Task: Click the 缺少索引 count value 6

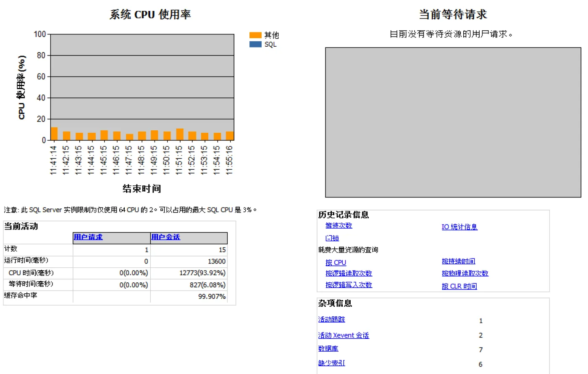Action: click(480, 364)
